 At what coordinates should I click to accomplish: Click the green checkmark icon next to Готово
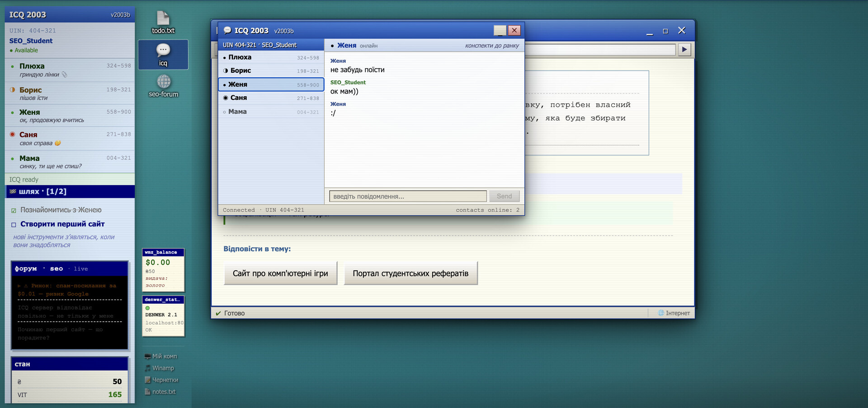coord(218,313)
